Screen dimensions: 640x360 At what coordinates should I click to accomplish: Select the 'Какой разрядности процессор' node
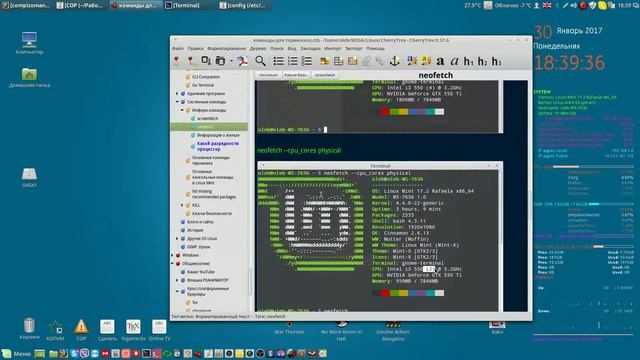218,146
